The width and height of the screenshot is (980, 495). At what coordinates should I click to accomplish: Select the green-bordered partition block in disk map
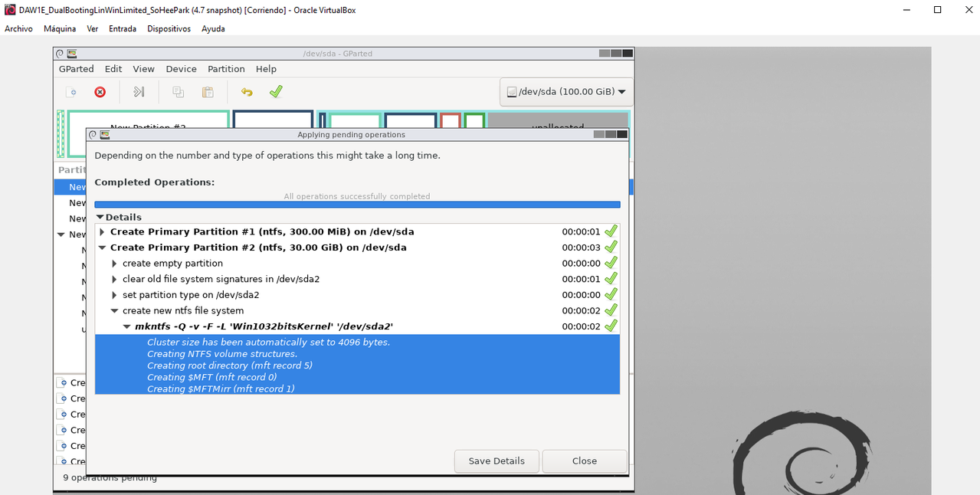pyautogui.click(x=474, y=121)
